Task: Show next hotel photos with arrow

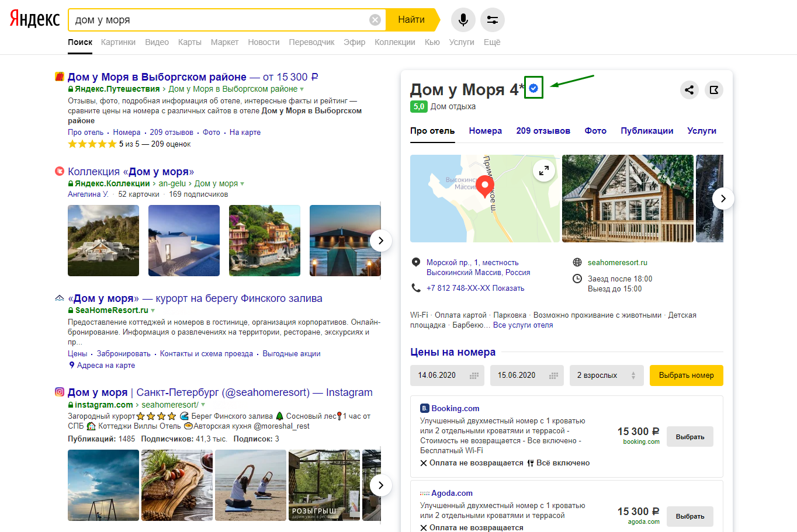Action: tap(723, 199)
